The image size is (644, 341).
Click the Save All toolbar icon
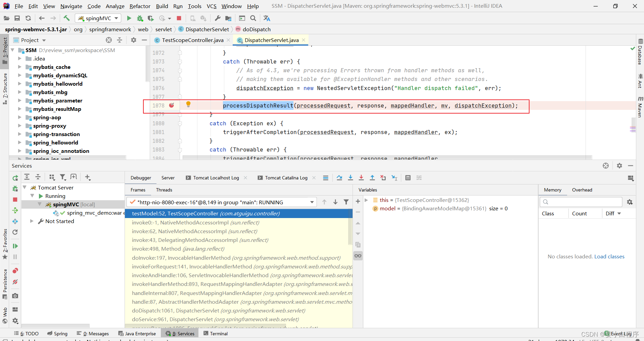17,18
